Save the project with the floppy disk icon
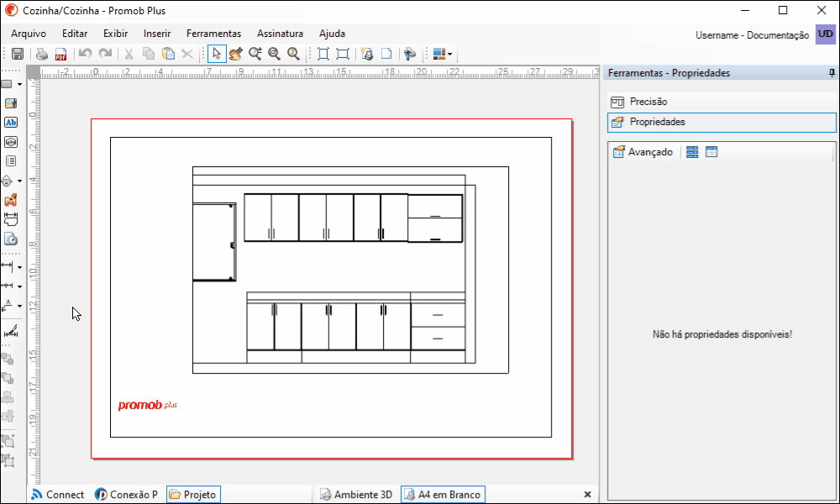Image resolution: width=840 pixels, height=504 pixels. tap(17, 54)
